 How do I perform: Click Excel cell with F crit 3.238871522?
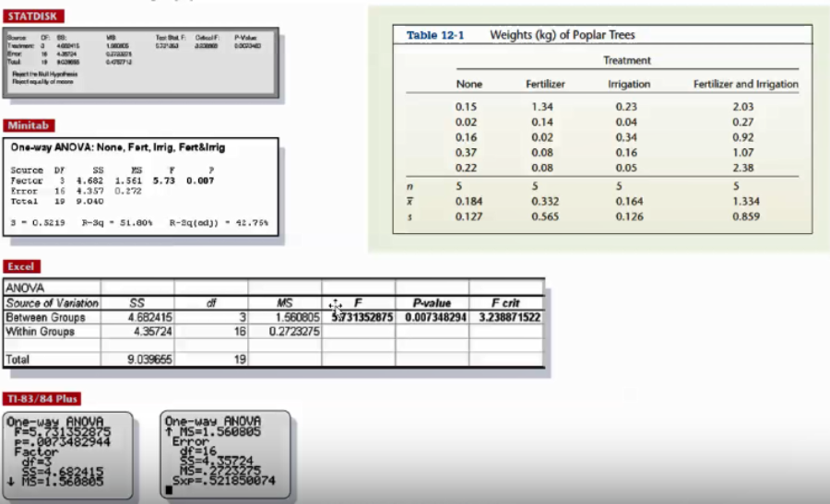click(506, 317)
